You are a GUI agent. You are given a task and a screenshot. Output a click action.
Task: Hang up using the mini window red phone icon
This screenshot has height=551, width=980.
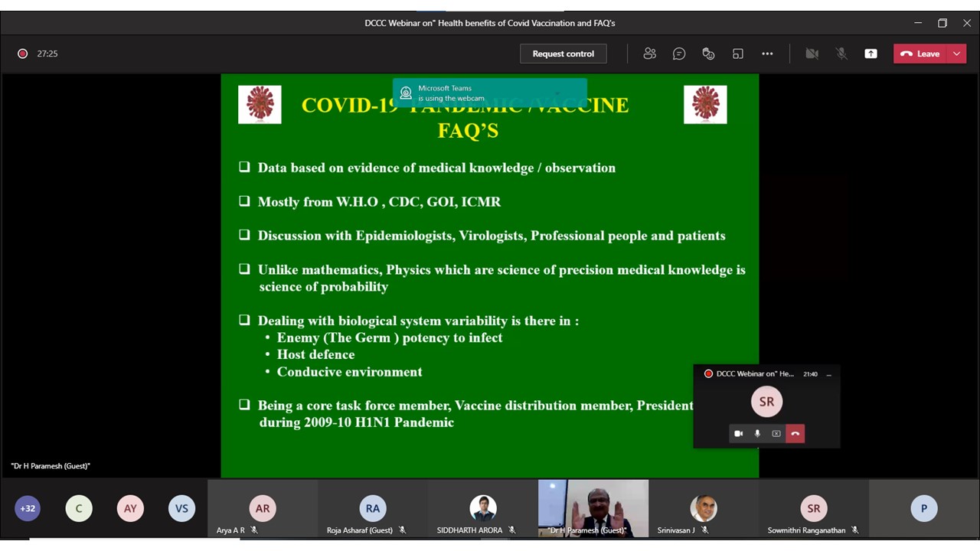[795, 434]
